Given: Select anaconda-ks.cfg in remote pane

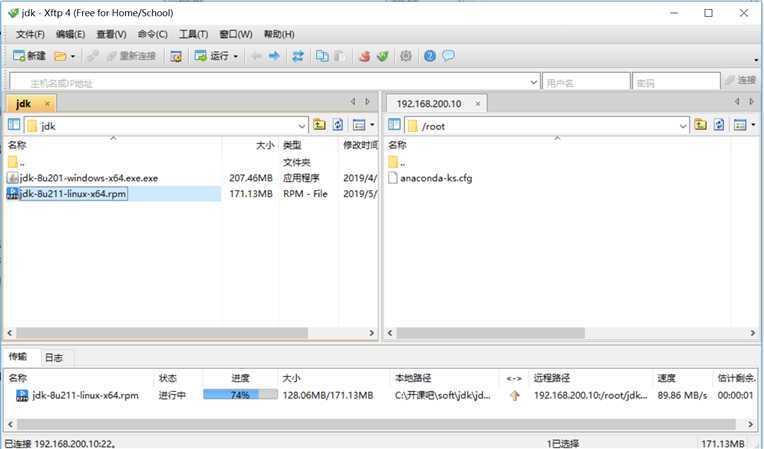Looking at the screenshot, I should click(x=436, y=178).
